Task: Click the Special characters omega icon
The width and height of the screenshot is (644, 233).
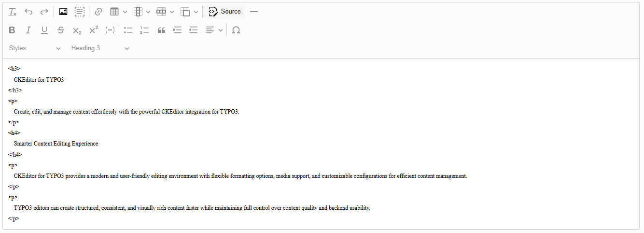Action: point(236,30)
